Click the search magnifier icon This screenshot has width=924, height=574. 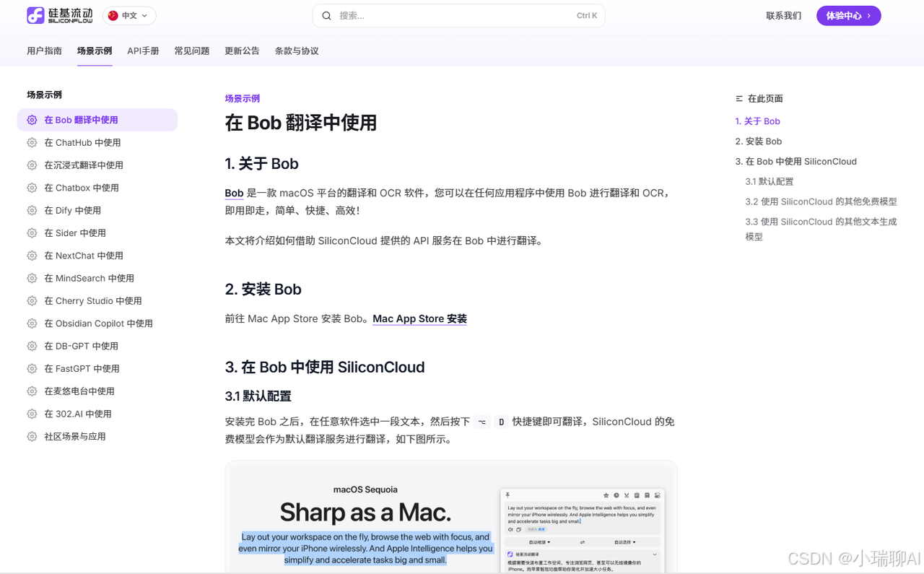point(327,16)
